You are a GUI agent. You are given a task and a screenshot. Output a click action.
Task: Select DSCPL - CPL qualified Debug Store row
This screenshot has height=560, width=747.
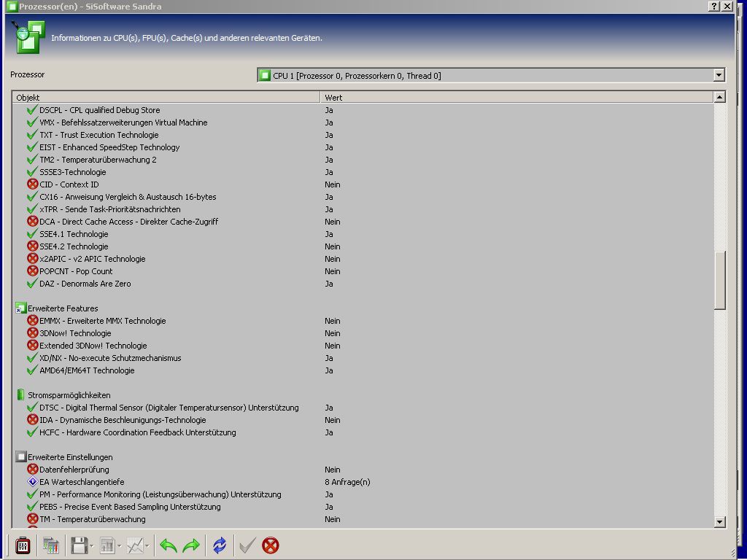pyautogui.click(x=99, y=110)
